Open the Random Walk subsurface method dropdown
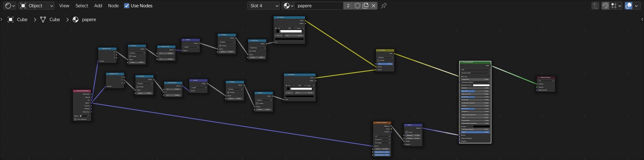This screenshot has height=160, width=644. (x=475, y=73)
